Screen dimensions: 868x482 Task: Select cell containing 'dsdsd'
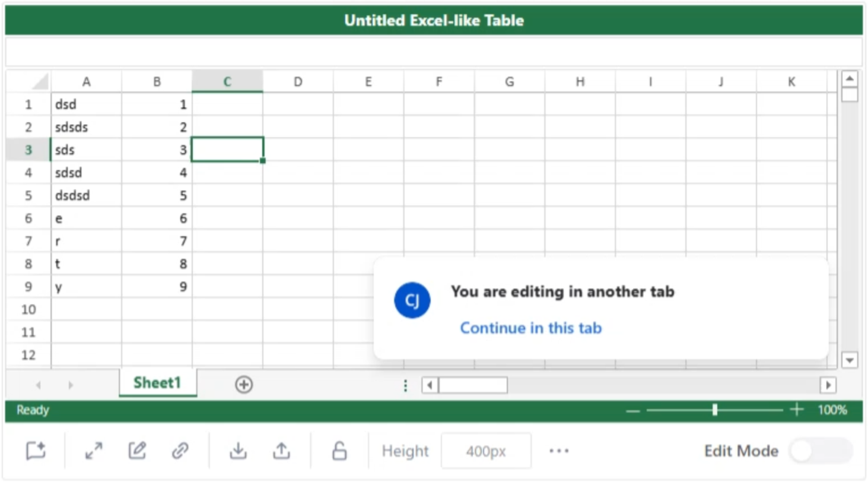click(87, 195)
